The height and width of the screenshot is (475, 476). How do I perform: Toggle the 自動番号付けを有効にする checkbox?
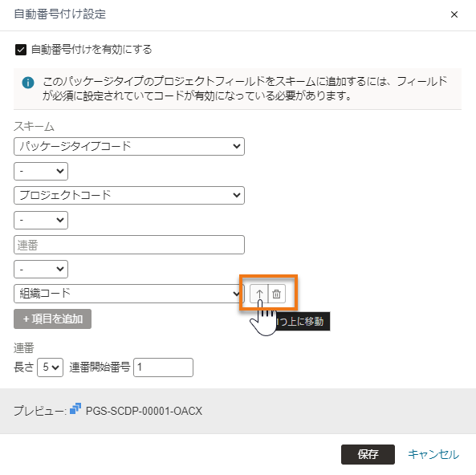(21, 50)
